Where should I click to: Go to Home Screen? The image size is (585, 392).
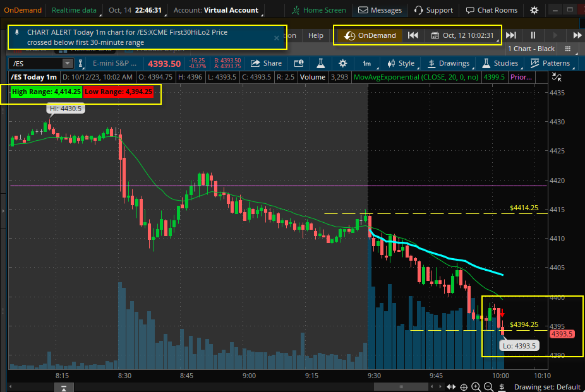coord(319,10)
